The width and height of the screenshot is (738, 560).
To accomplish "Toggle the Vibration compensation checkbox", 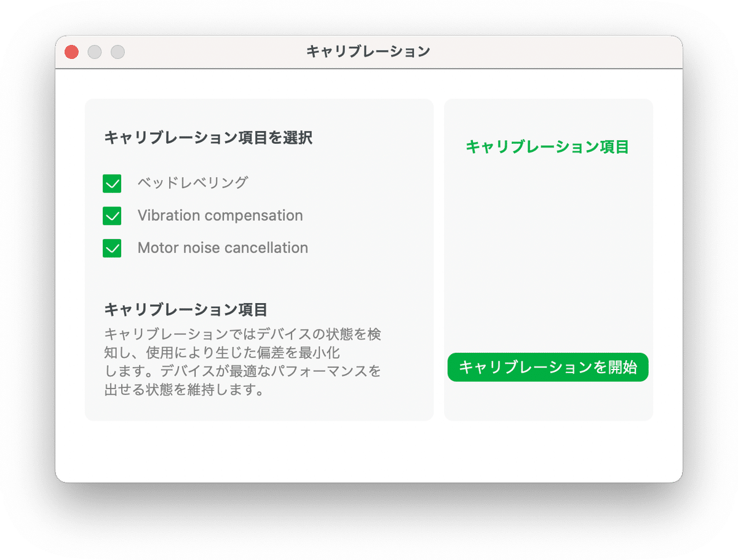I will (x=112, y=216).
